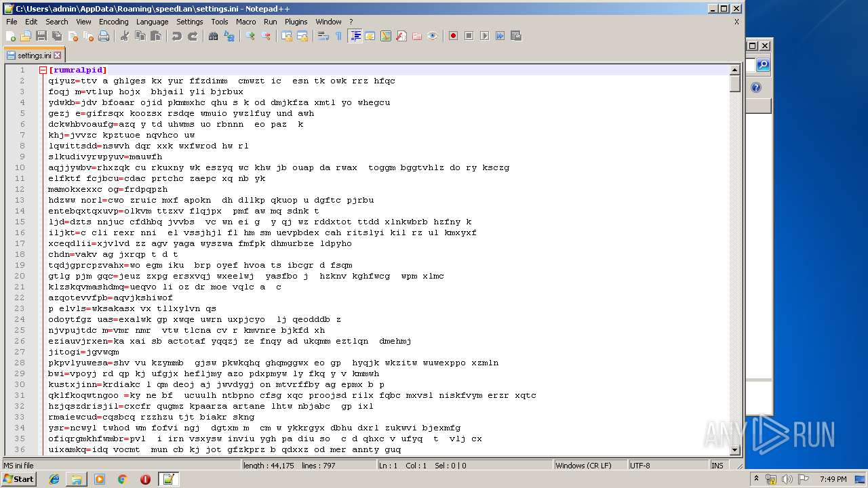Open user defined language dialog icon
868x488 pixels.
[370, 36]
